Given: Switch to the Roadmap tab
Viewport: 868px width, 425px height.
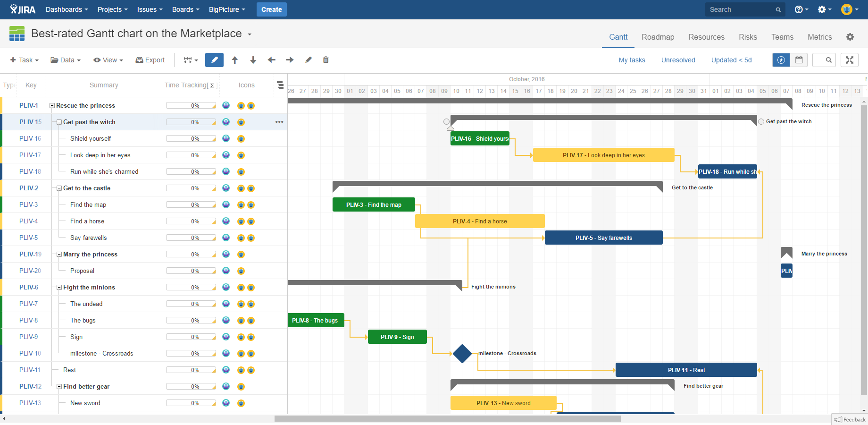Looking at the screenshot, I should tap(658, 37).
